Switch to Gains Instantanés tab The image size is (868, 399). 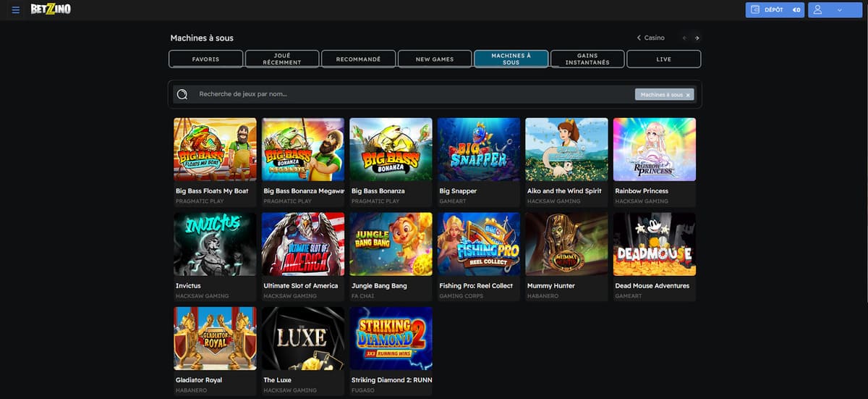[587, 59]
